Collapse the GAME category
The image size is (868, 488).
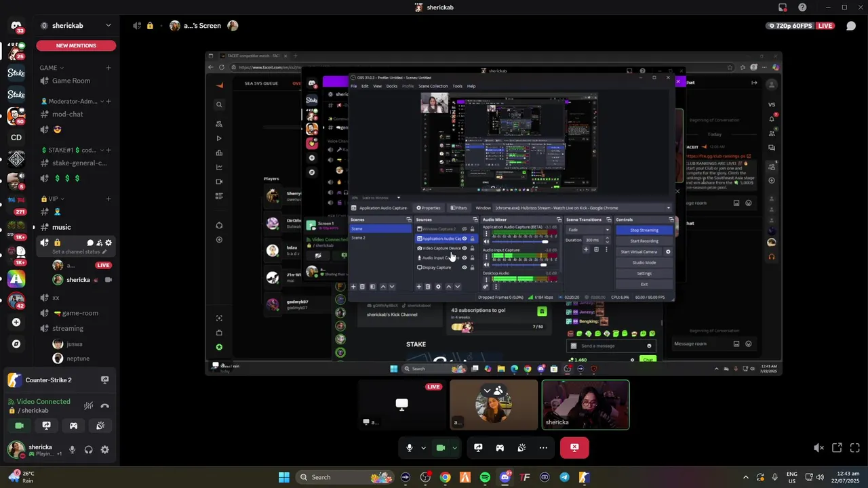[x=52, y=68]
